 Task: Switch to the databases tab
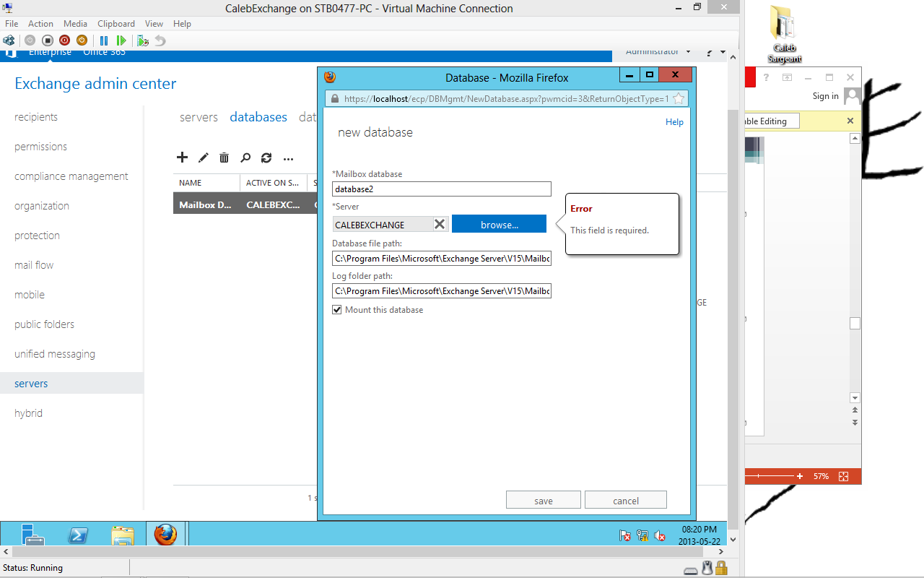click(x=258, y=117)
